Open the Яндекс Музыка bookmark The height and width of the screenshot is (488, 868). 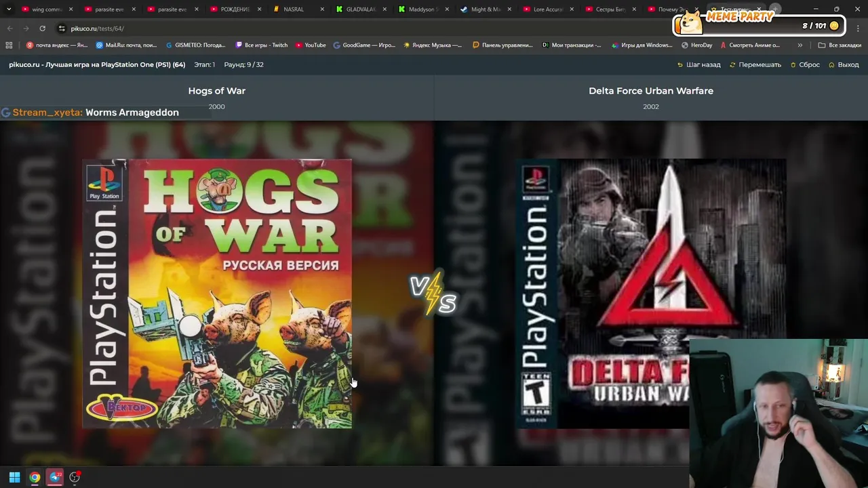pos(433,45)
